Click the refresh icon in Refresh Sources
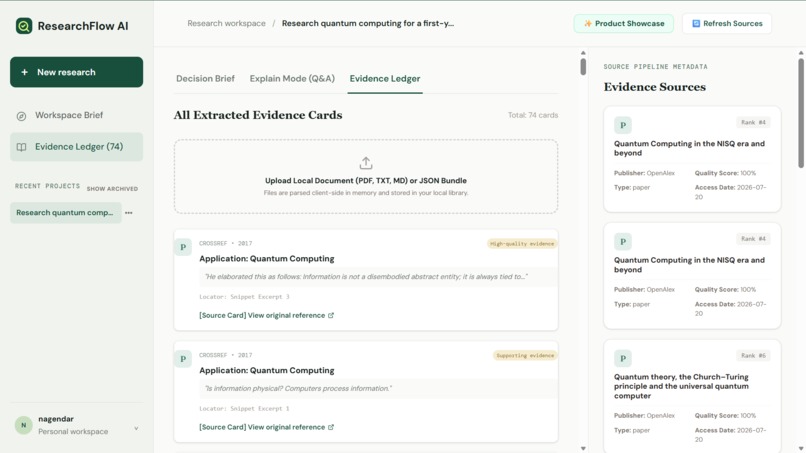Screen dimensions: 806x453 (x=696, y=24)
